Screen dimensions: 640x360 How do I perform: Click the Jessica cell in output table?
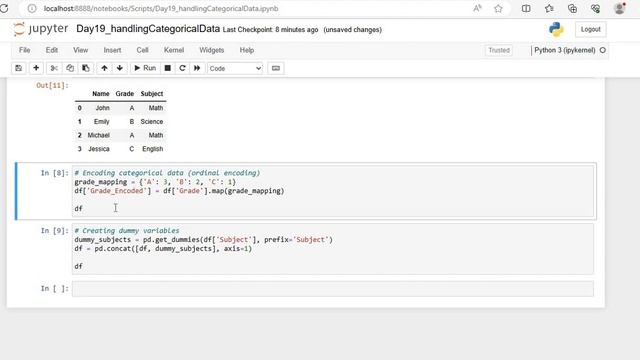[x=99, y=149]
